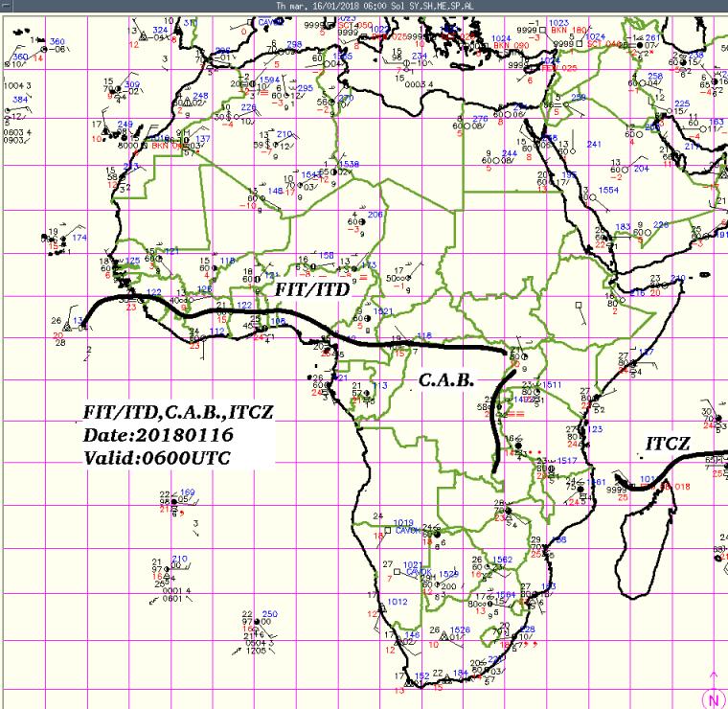728x709 pixels.
Task: Click the blue '324' value near the top left
Action: [x=160, y=30]
